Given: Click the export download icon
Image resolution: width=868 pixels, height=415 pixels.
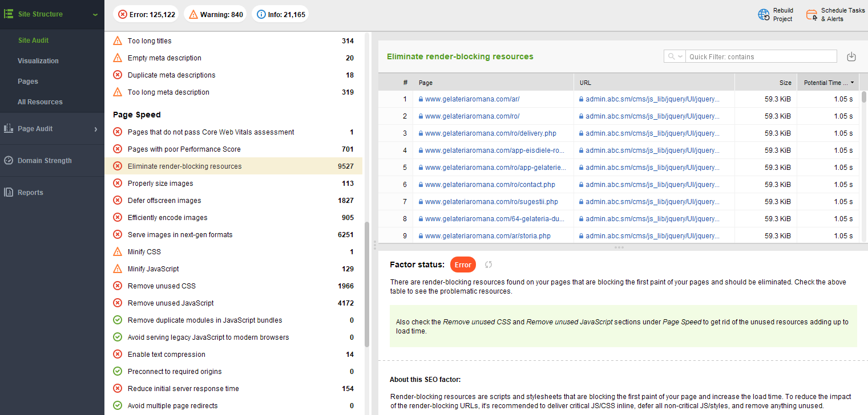Looking at the screenshot, I should point(851,56).
